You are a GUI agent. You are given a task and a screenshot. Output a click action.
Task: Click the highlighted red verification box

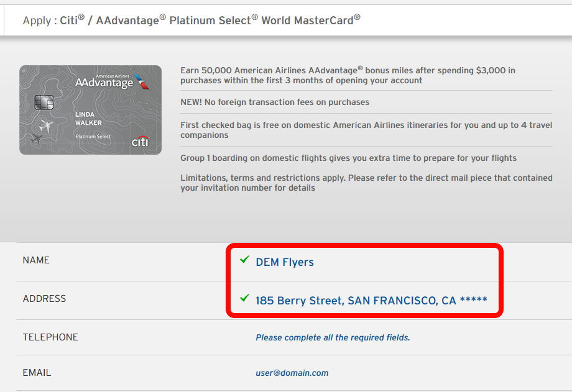[x=364, y=281]
